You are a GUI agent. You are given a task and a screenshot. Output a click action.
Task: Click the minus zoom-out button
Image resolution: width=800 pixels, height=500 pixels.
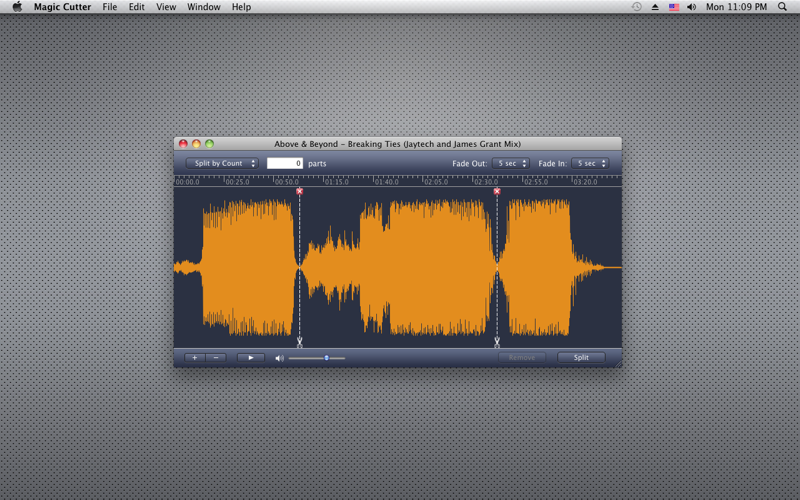[216, 358]
